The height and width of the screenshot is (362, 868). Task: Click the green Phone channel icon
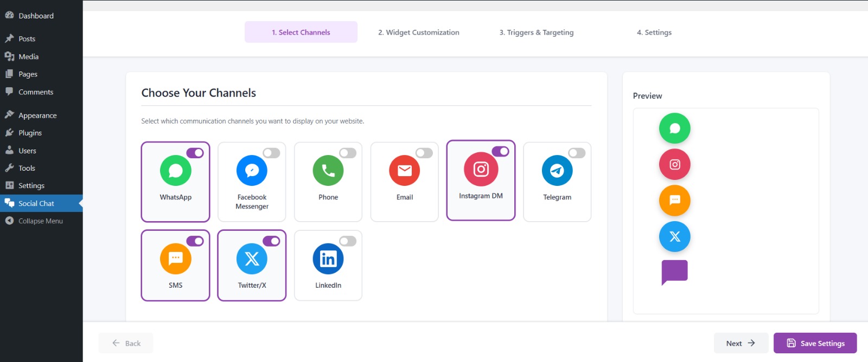pyautogui.click(x=328, y=171)
